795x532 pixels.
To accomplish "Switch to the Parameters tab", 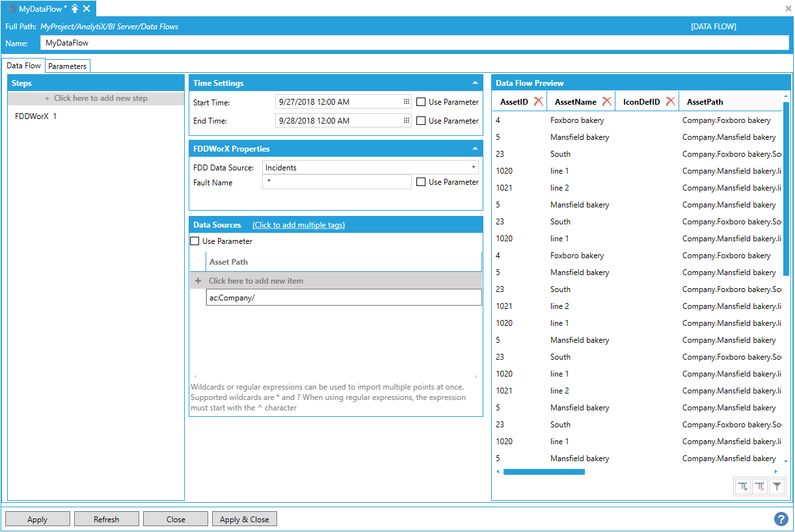I will pos(67,66).
